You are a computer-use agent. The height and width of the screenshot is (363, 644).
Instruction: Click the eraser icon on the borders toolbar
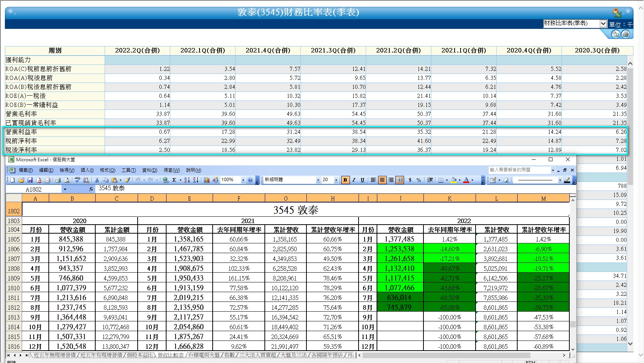point(506,180)
